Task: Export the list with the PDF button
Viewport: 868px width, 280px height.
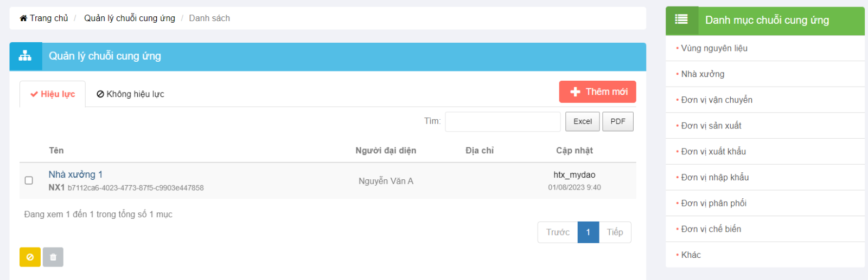Action: (618, 121)
